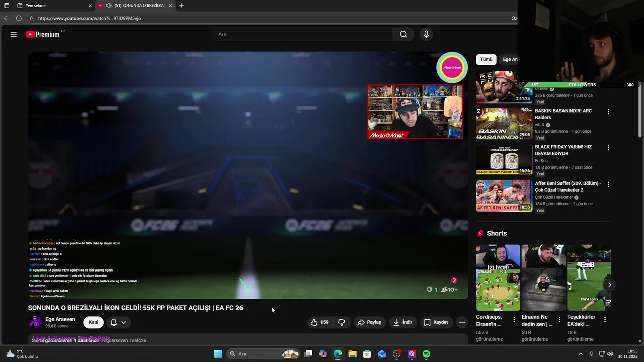Open the YouTube hamburger guide menu
Screen dimensions: 644x362
coord(14,34)
